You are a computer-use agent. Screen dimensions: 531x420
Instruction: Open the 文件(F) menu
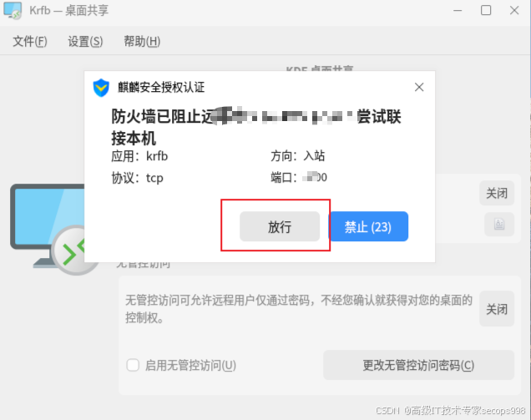(30, 41)
